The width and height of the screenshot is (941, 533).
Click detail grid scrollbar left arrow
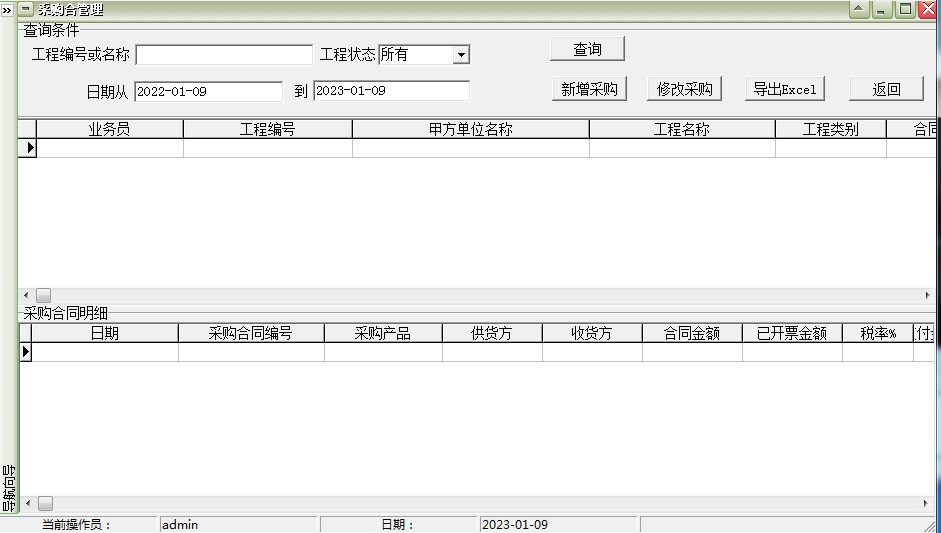(28, 503)
